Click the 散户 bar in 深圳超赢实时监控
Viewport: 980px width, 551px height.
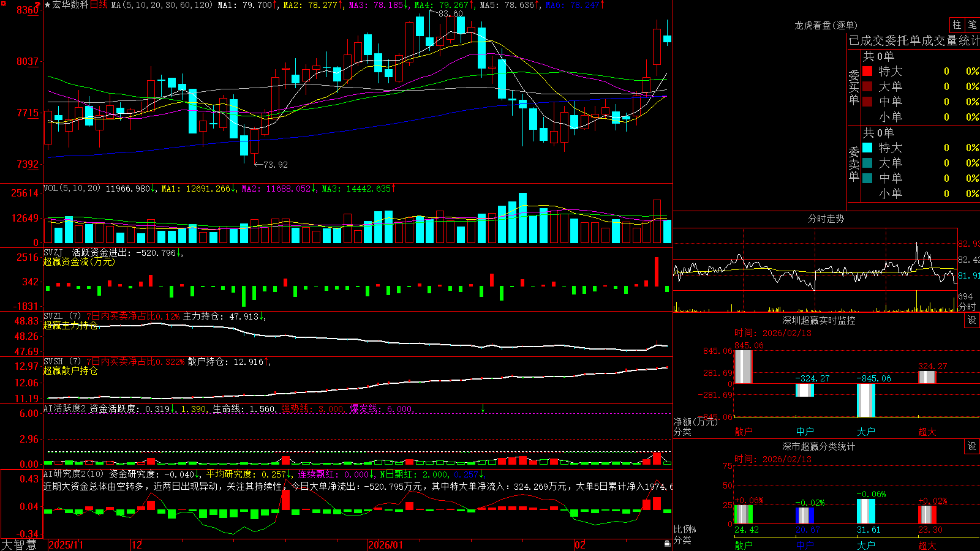(744, 367)
